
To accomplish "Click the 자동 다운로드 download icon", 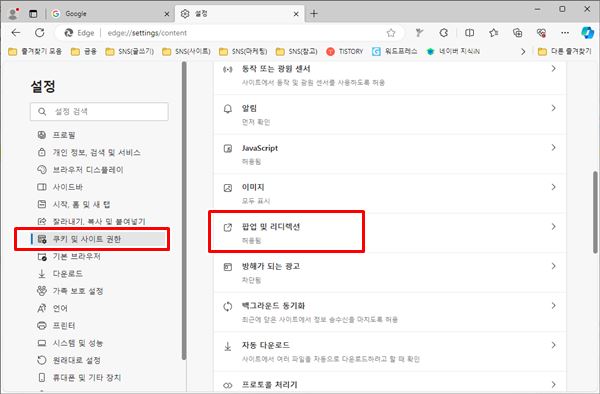I will click(x=228, y=346).
